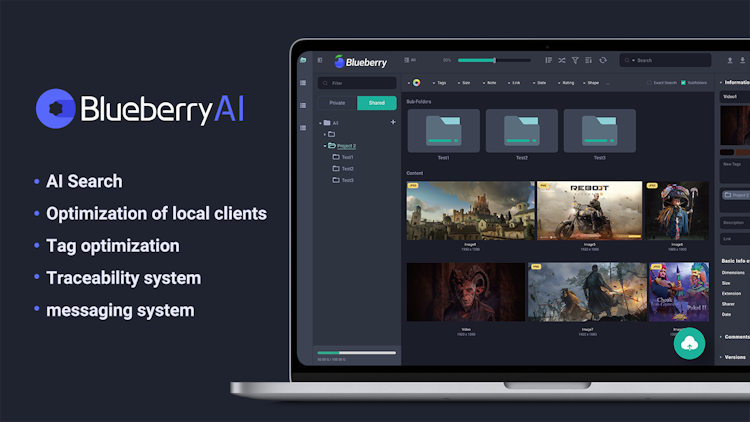
Task: Select the castle landscape Image4 thumbnail
Action: [x=471, y=211]
